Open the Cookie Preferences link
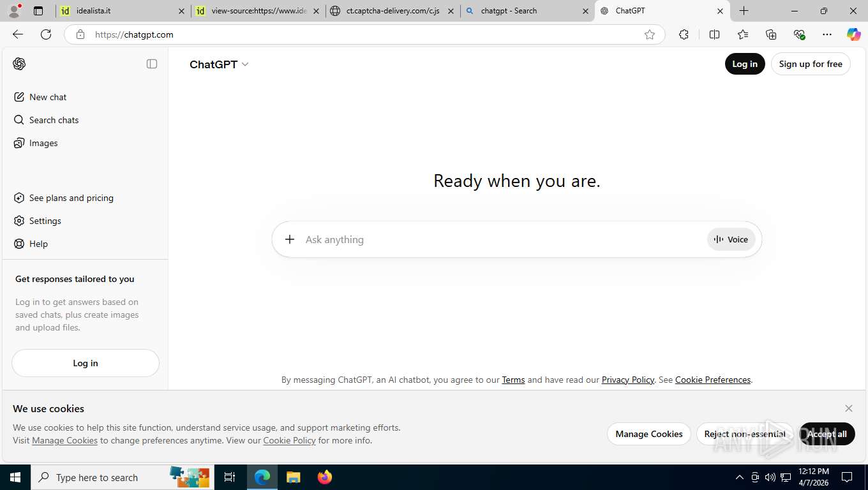 point(713,380)
